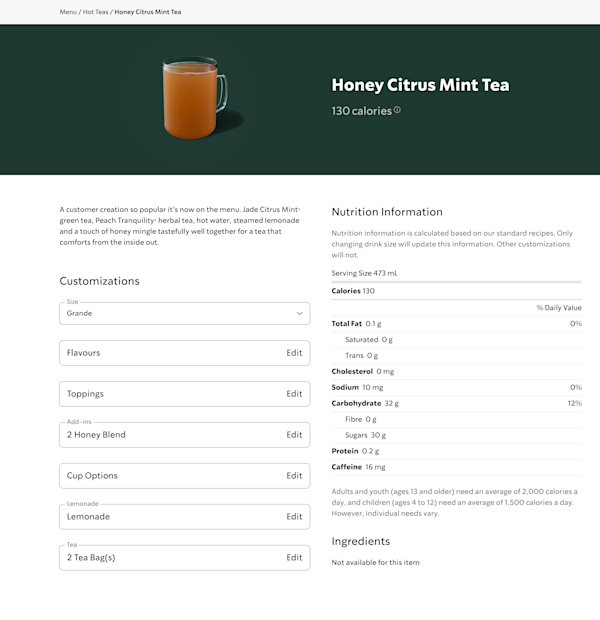
Task: Click the Serving Size 473 mL text
Action: [365, 273]
